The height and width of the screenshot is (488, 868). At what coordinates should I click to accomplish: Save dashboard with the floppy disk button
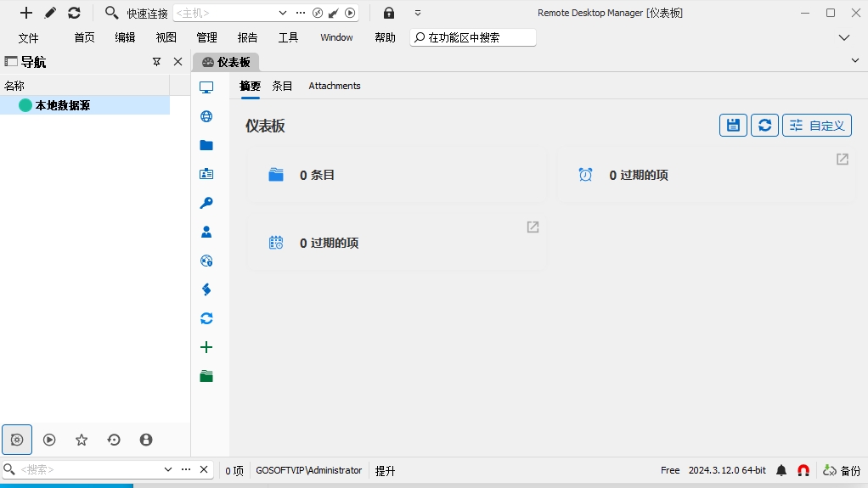pos(734,125)
